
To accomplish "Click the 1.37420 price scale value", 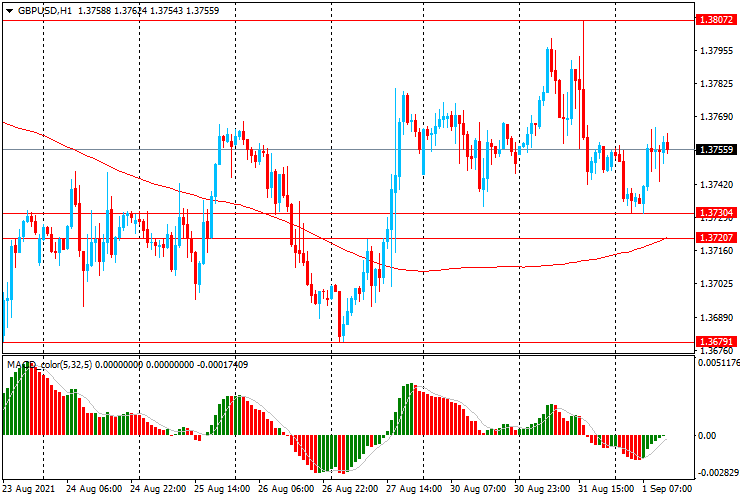I will tap(717, 184).
